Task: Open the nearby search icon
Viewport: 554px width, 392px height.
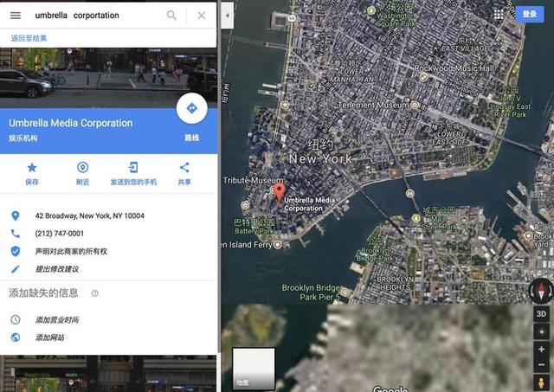Action: pyautogui.click(x=83, y=167)
